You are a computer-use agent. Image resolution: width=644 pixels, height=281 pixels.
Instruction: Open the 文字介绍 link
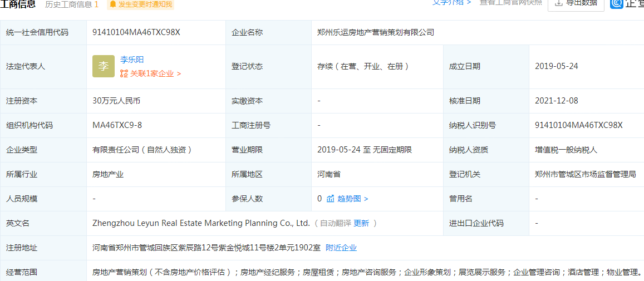coord(452,2)
